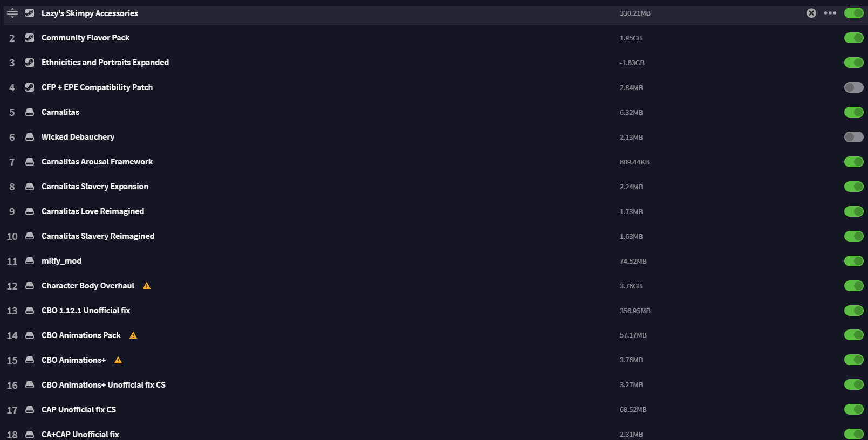Click the 809.44KB size value

coord(634,162)
